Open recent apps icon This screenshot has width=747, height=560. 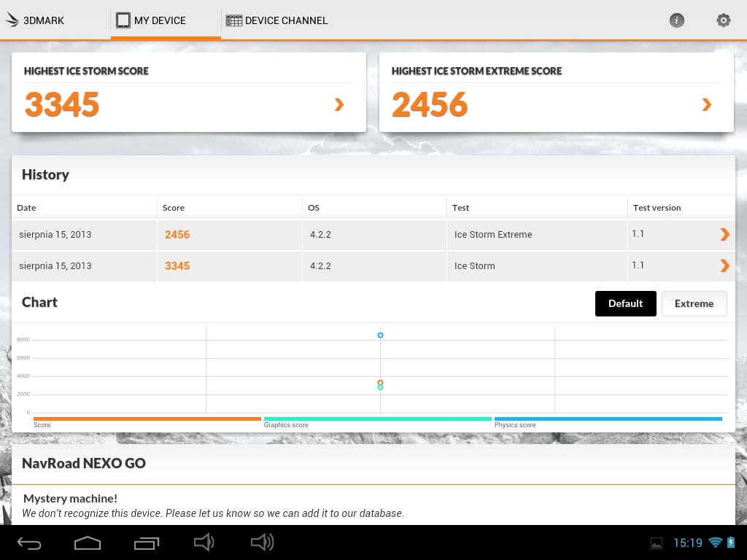146,542
